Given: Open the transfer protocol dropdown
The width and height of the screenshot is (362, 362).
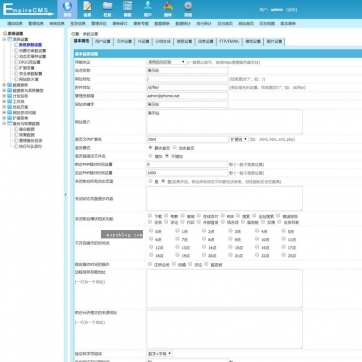Looking at the screenshot, I should point(166,62).
